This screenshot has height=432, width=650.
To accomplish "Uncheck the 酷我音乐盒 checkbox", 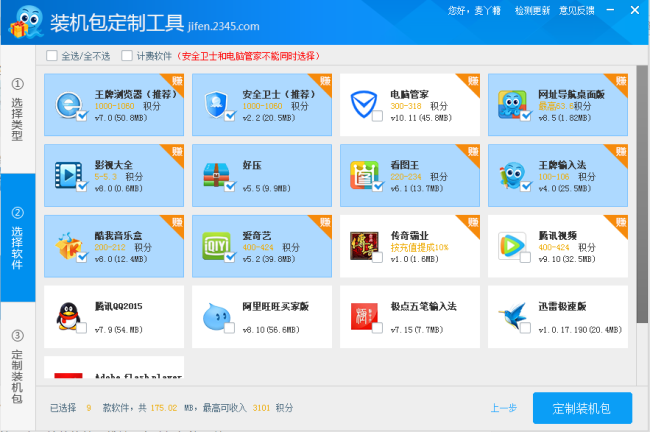I will click(x=82, y=257).
